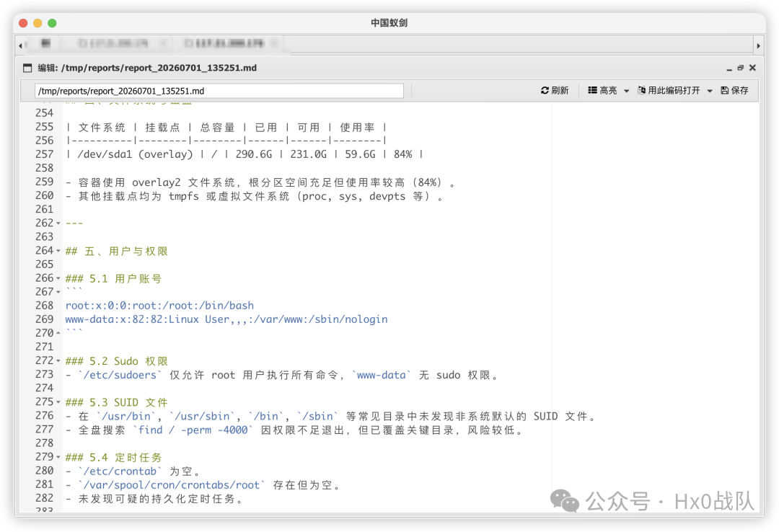Viewport: 779px width, 532px height.
Task: Collapse the fold at line 264
Action: point(58,251)
